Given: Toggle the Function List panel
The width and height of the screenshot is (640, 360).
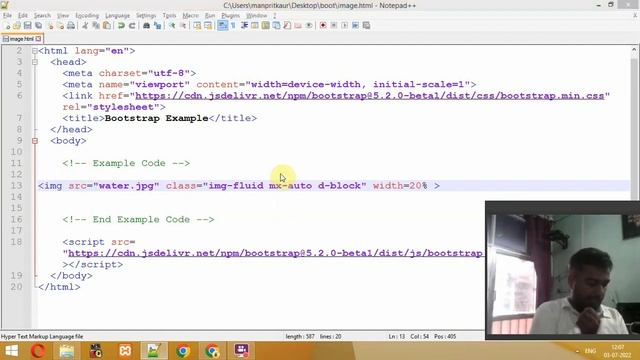Looking at the screenshot, I should pos(287,26).
